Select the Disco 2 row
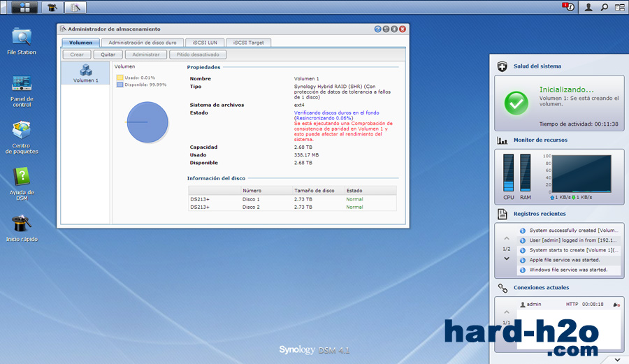 292,208
